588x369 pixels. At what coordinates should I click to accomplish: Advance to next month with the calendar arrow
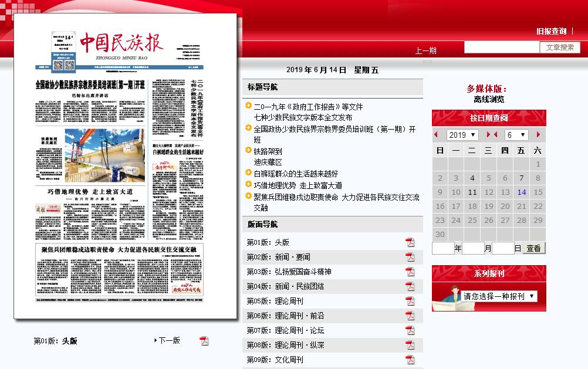click(538, 135)
